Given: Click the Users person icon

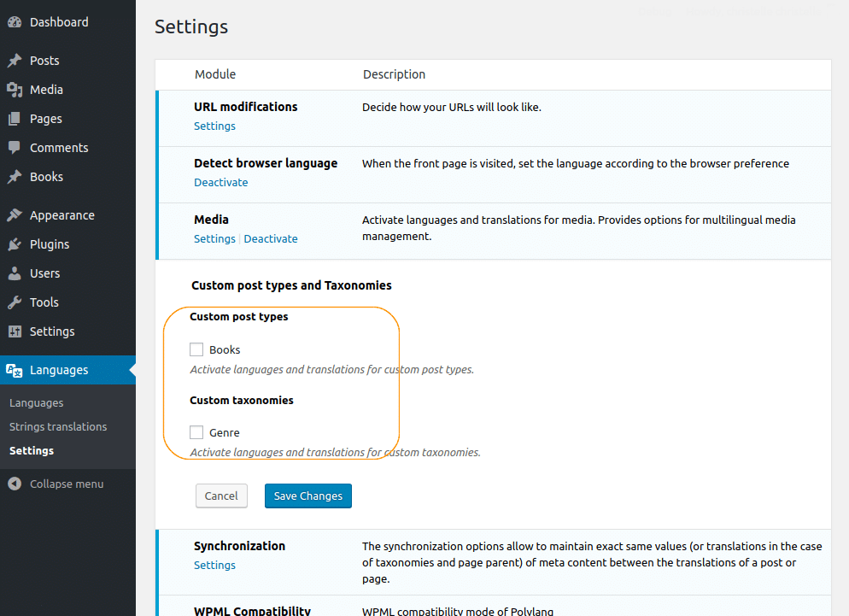Looking at the screenshot, I should 15,273.
